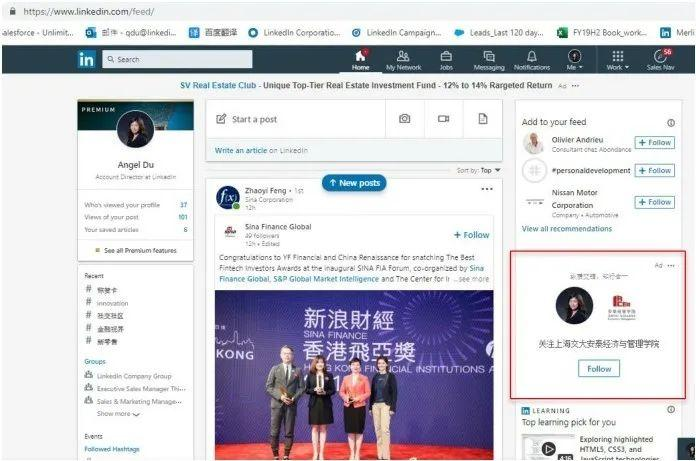The height and width of the screenshot is (461, 696).
Task: Click the #personaldevelopment hashtag name
Action: [x=591, y=170]
